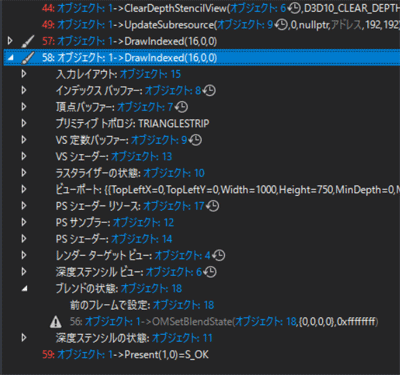The width and height of the screenshot is (400, 375).
Task: Click the 前のフレームで設定 label
Action: [x=110, y=305]
